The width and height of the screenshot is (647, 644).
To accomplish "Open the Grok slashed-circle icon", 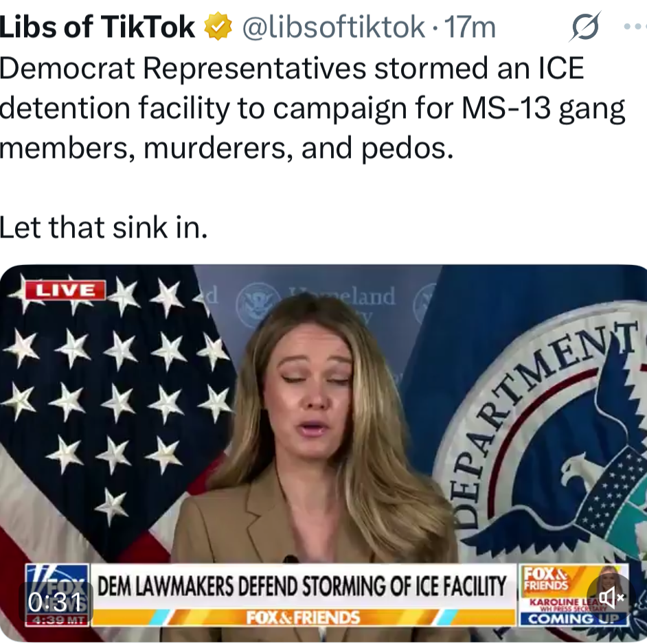I will (x=584, y=27).
